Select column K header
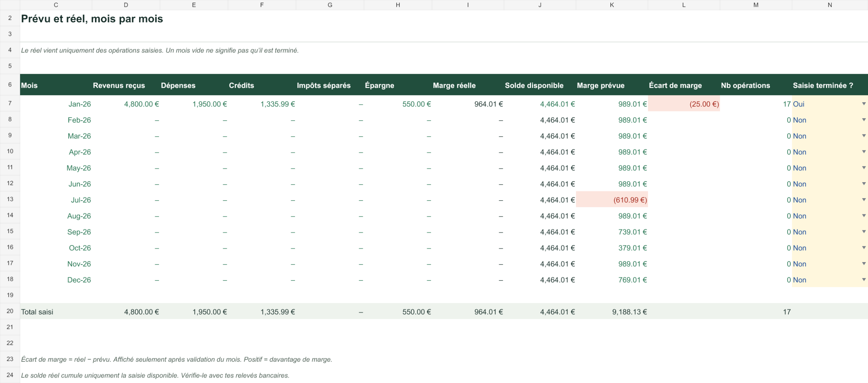Image resolution: width=868 pixels, height=383 pixels. [612, 5]
